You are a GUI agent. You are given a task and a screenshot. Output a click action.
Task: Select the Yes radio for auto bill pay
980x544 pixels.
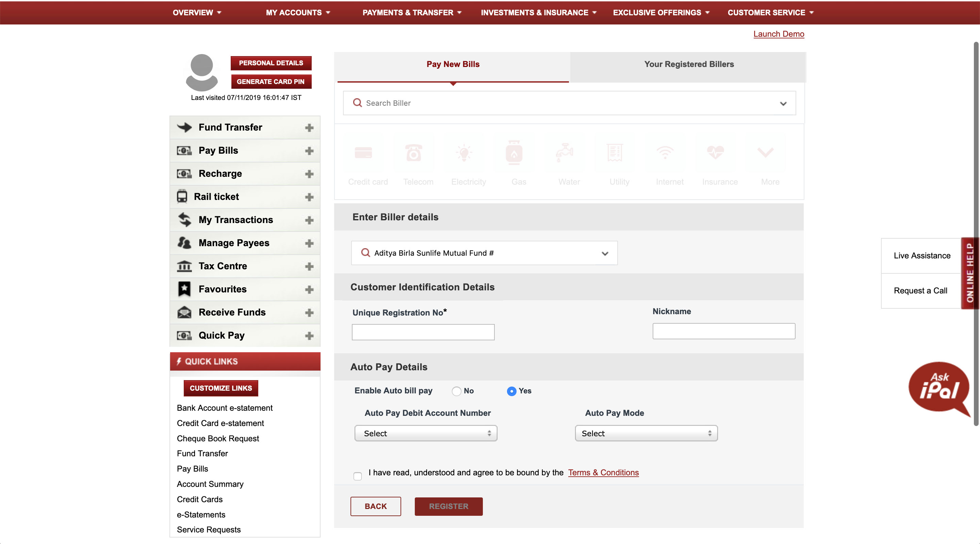[x=511, y=391]
